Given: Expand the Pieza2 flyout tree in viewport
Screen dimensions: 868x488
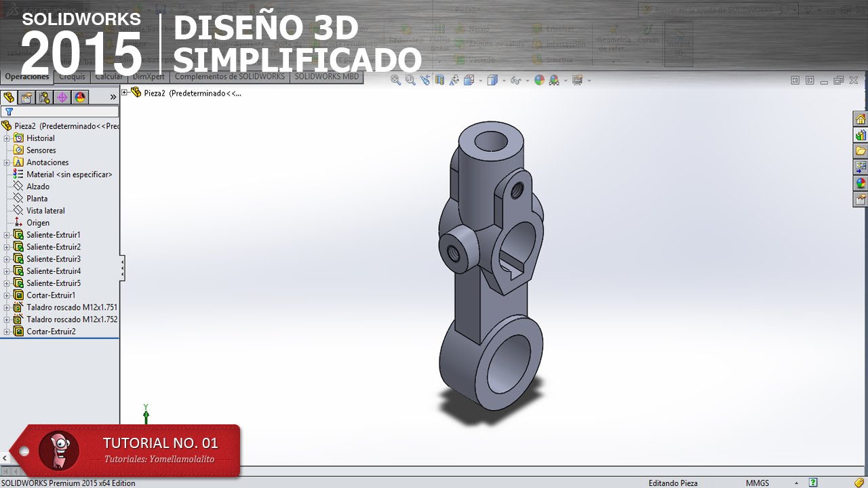Looking at the screenshot, I should tap(125, 93).
